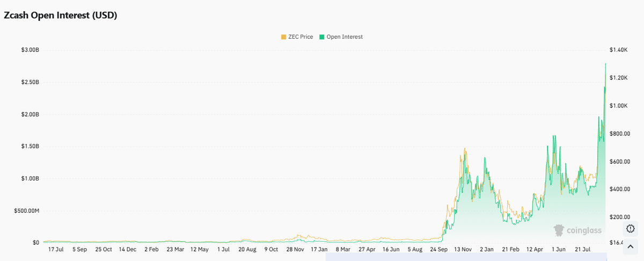
Task: Click the alert badge icon beside the chart
Action: pos(631,229)
